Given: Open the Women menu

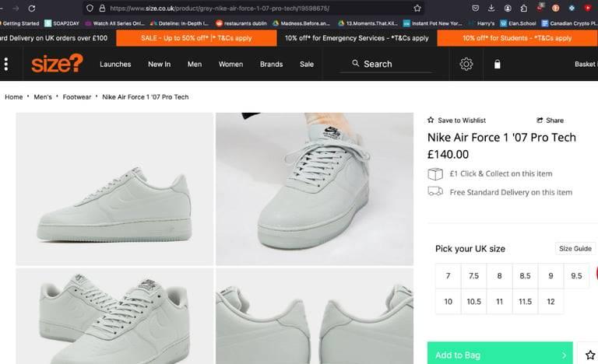Looking at the screenshot, I should point(230,64).
